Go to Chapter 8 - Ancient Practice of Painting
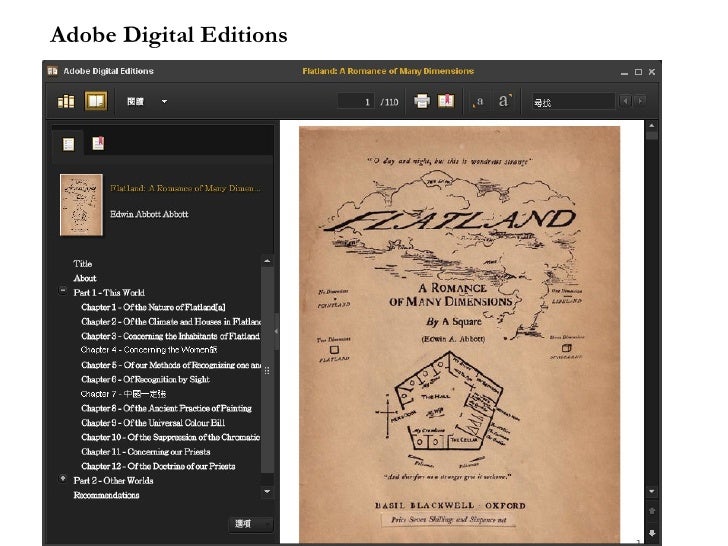Screen dimensions: 728x546 (x=166, y=408)
